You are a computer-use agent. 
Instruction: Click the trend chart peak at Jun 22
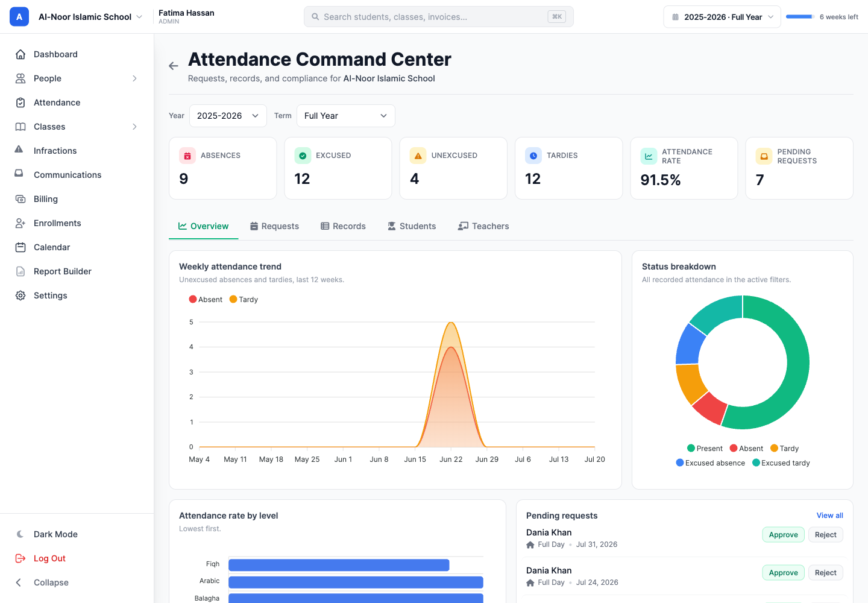[x=451, y=323]
